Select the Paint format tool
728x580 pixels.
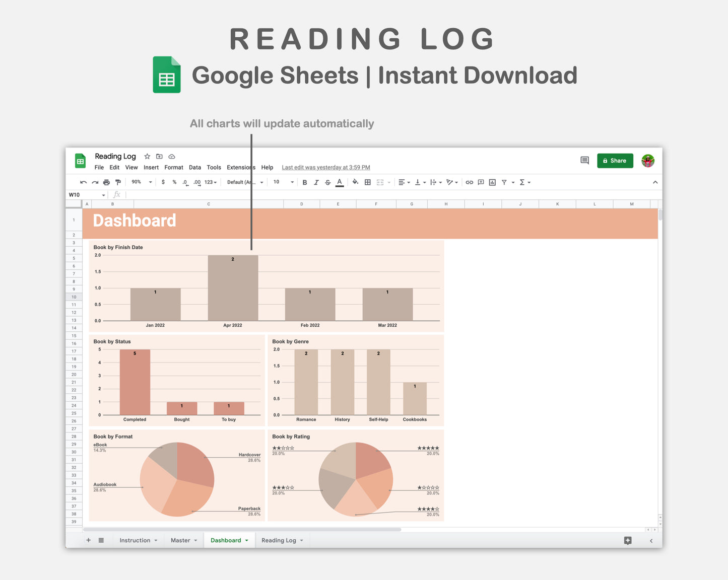click(118, 182)
